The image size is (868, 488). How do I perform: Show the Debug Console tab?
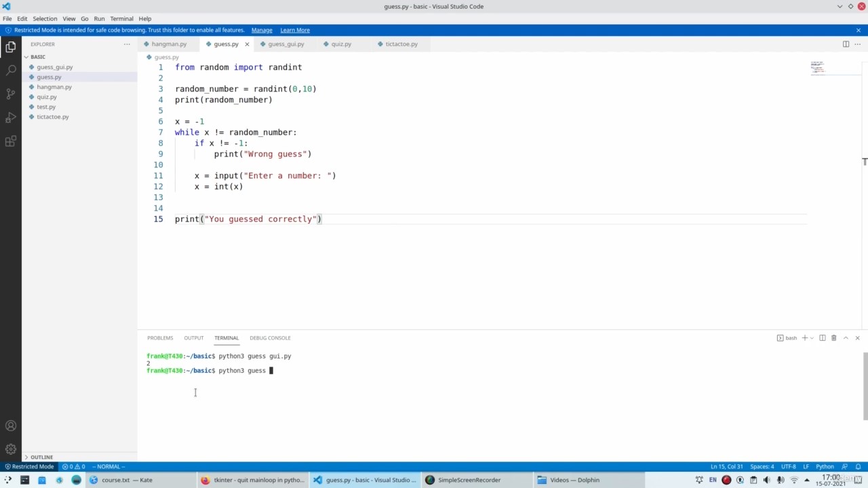click(270, 338)
